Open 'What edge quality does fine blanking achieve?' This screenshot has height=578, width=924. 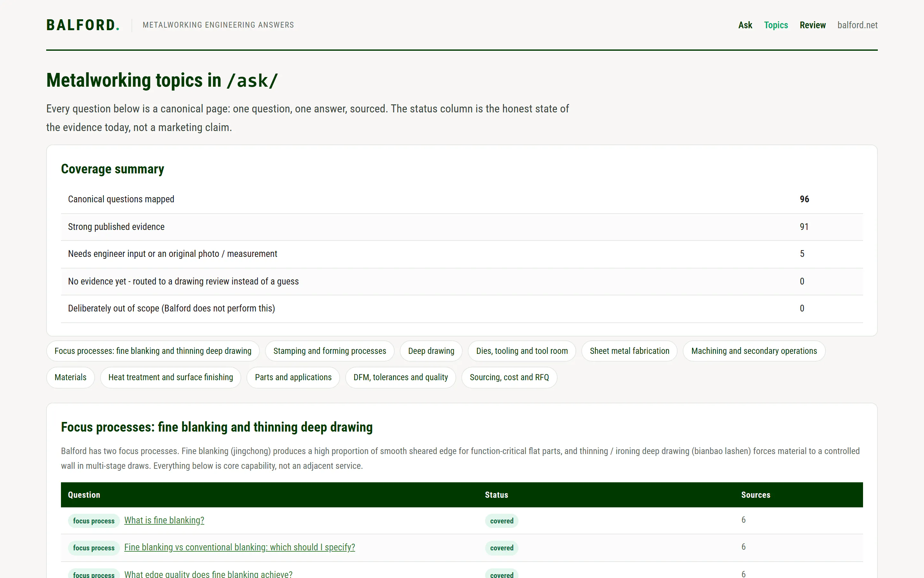(208, 574)
